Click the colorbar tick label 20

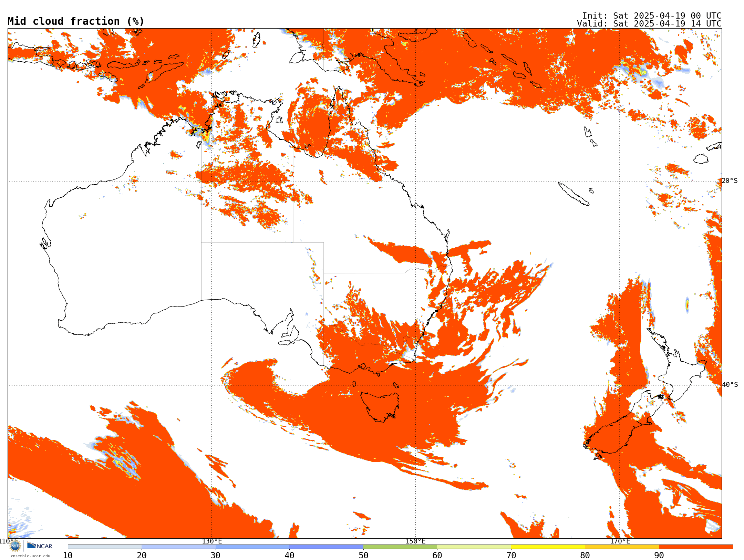[142, 556]
